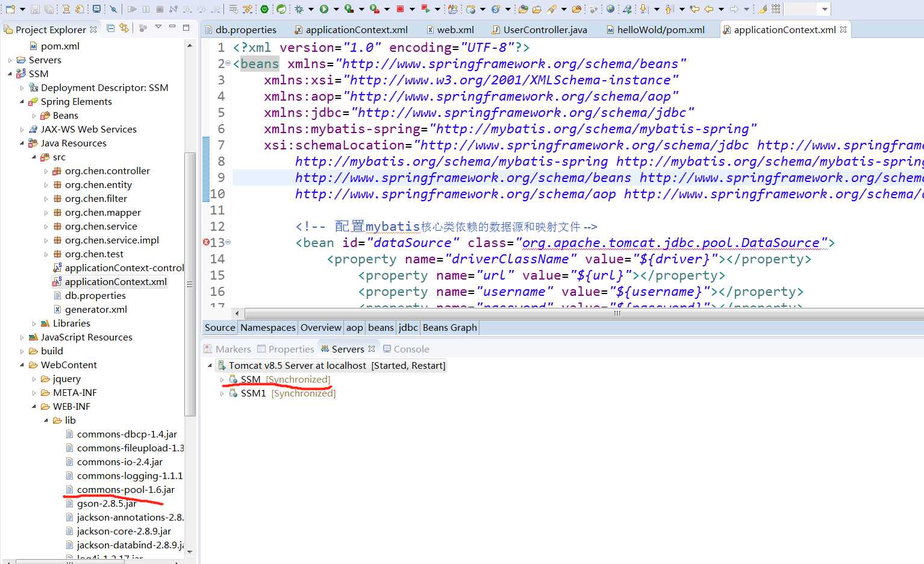Select applicationContext.xml in Project Explorer
This screenshot has width=924, height=564.
tap(116, 282)
